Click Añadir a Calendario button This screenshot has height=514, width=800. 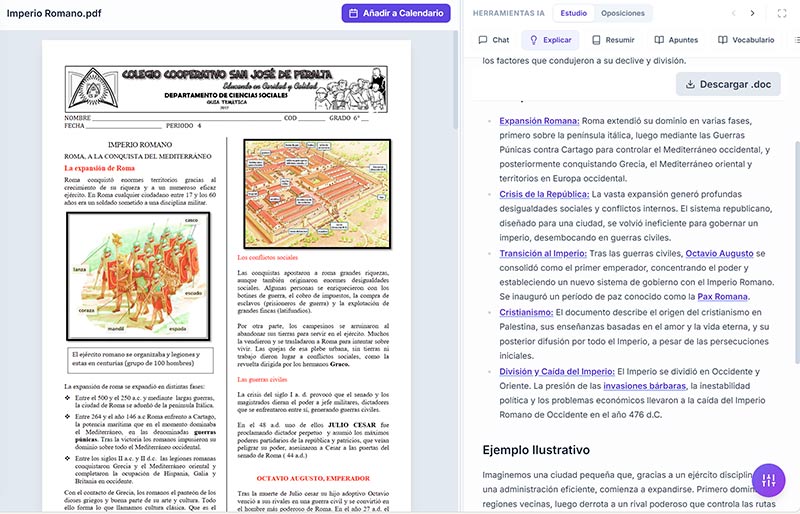click(396, 13)
